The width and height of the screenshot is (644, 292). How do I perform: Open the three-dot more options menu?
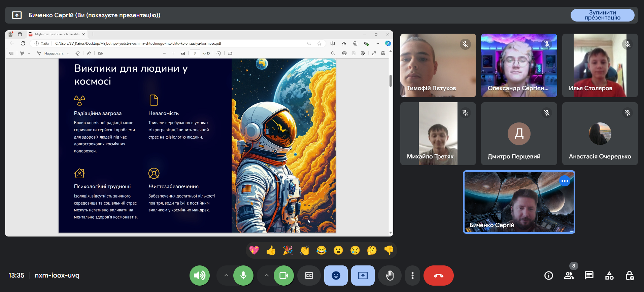pyautogui.click(x=412, y=276)
